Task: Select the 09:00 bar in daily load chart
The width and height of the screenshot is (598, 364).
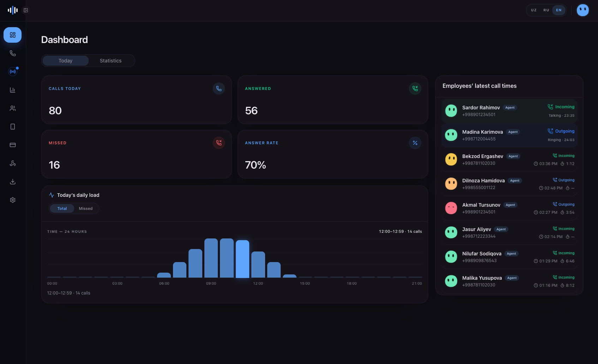Action: [x=211, y=258]
